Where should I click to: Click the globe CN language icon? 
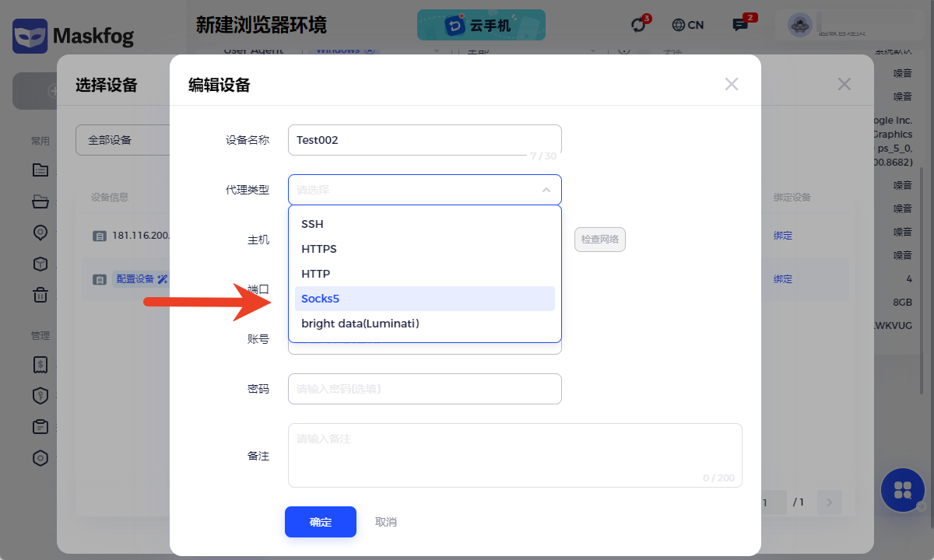click(687, 25)
